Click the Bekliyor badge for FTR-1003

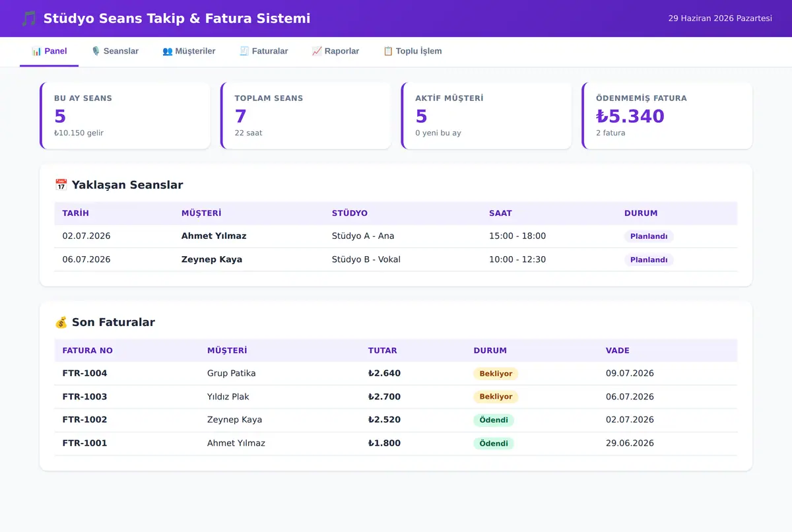(x=496, y=397)
